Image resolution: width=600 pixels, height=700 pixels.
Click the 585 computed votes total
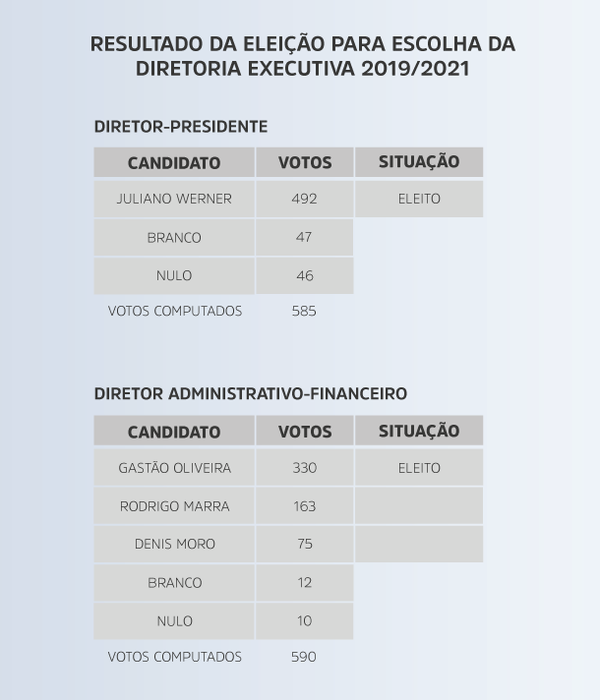coord(304,311)
